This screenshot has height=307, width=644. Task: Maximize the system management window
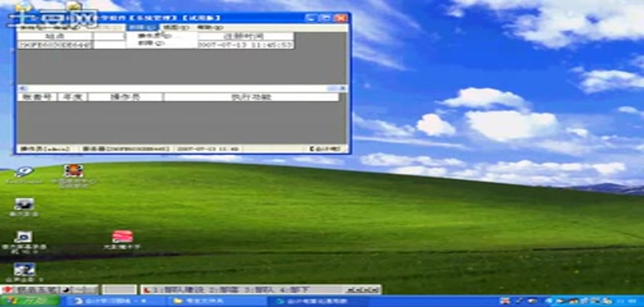[x=325, y=18]
